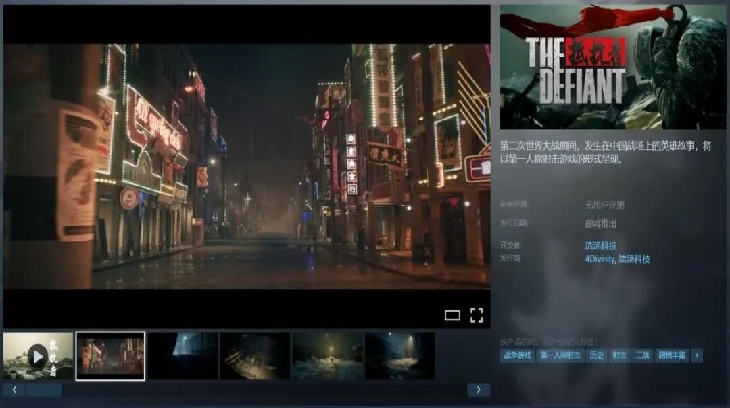The image size is (730, 408).
Task: Open the fourth screenshot thumbnail
Action: (x=255, y=355)
